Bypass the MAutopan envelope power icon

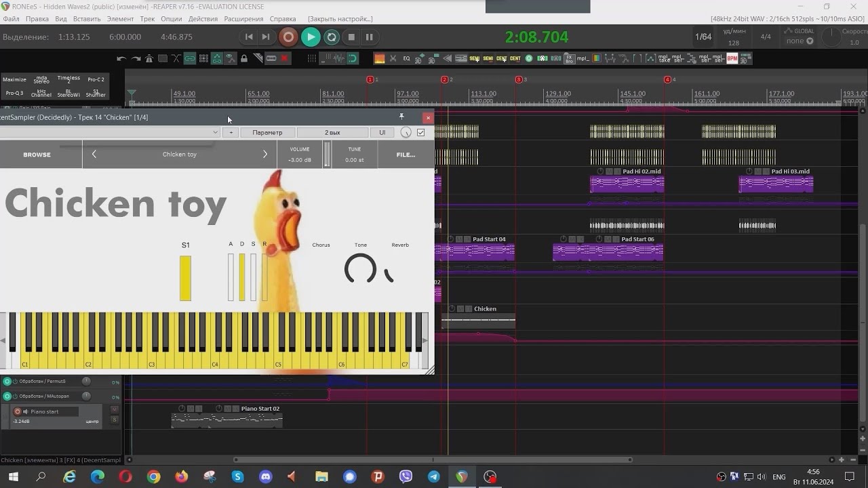tap(15, 396)
